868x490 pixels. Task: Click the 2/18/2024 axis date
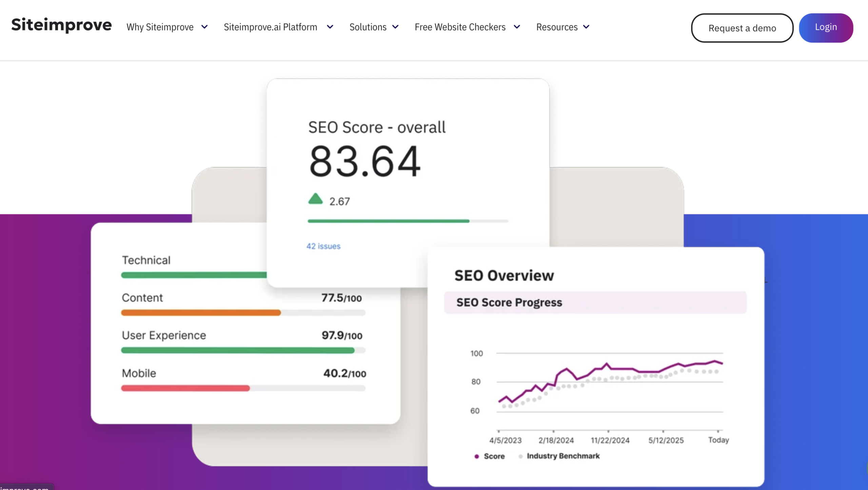[x=556, y=440]
